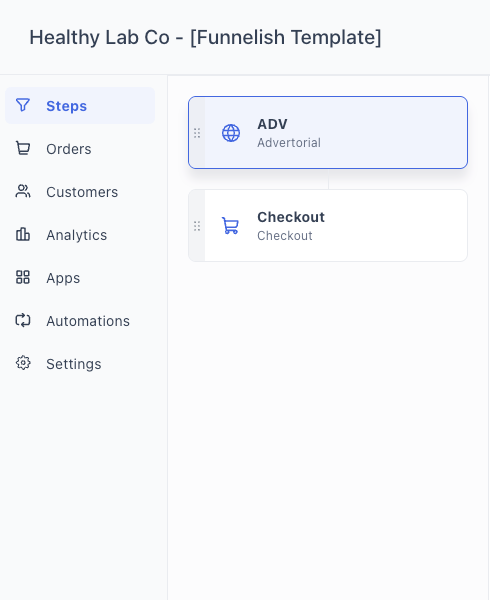
Task: Navigate to Automations
Action: point(80,321)
